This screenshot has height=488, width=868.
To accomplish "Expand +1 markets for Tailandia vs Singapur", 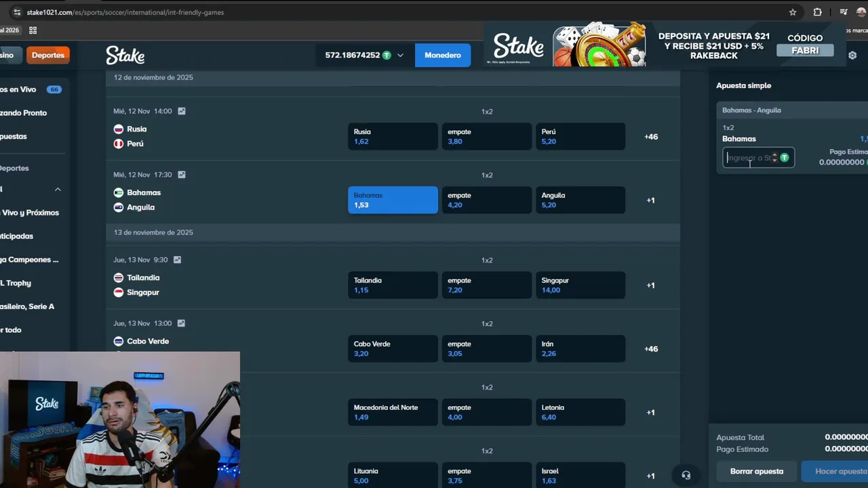I will point(651,285).
